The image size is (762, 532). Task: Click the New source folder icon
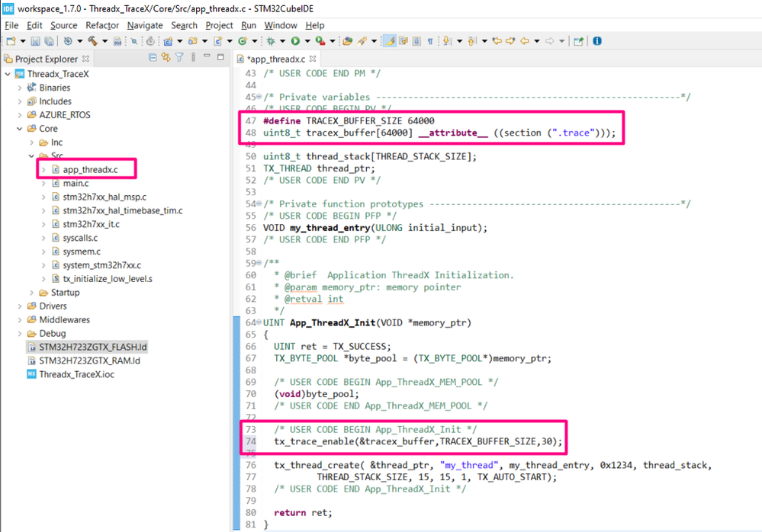coord(193,41)
